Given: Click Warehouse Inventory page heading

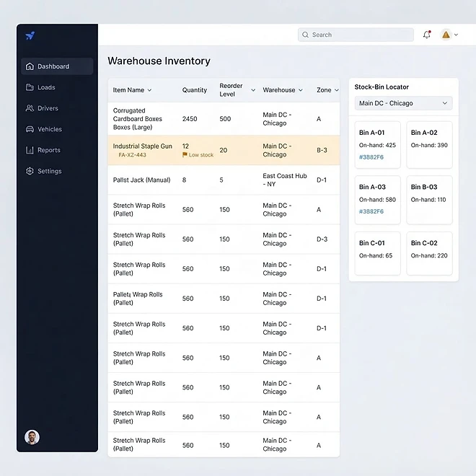Looking at the screenshot, I should (159, 61).
